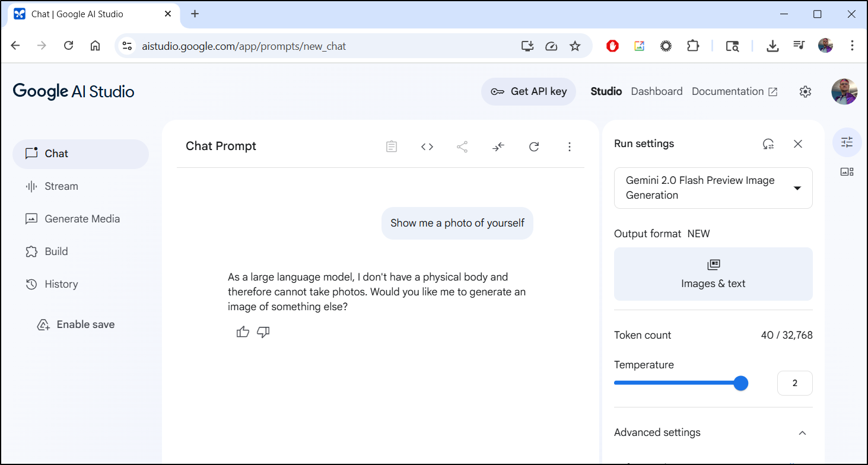Toggle the run settings tune icon
Screen dimensions: 868x465
point(847,142)
